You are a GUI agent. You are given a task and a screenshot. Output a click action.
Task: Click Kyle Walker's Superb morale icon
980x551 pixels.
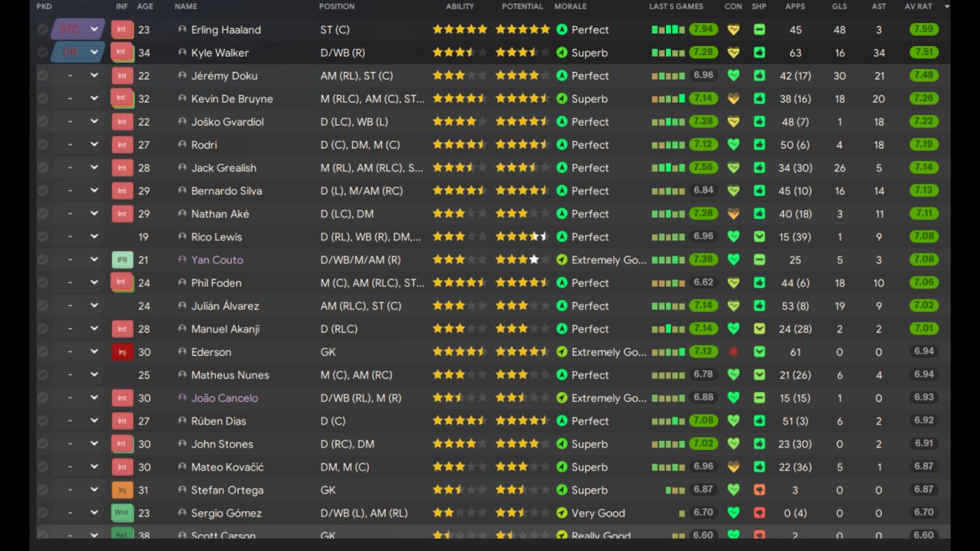562,53
